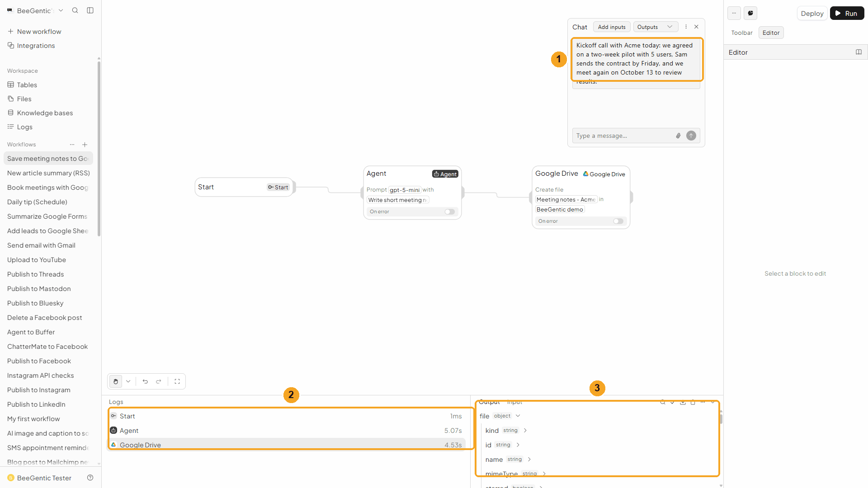Open the chat panel kebab menu
This screenshot has width=868, height=488.
click(x=686, y=27)
